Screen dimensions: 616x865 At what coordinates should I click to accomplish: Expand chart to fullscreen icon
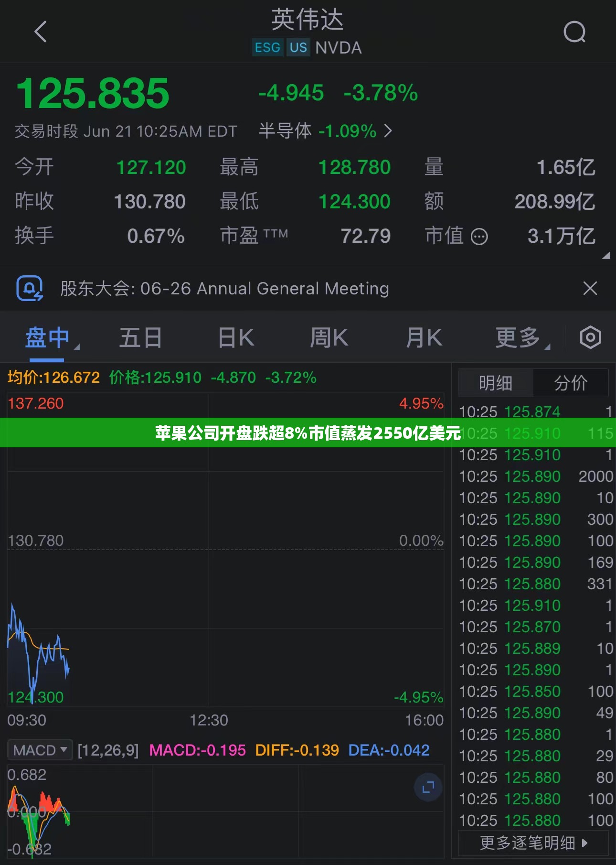pos(428,787)
